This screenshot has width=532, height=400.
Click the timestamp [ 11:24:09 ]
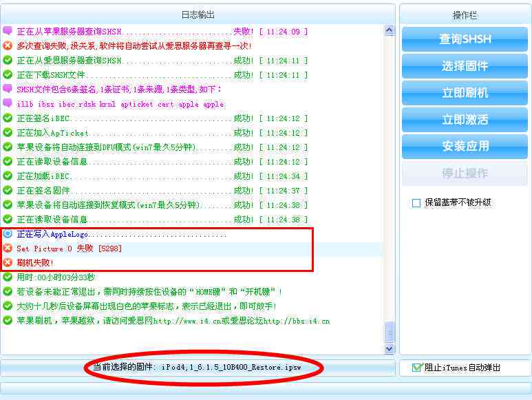(x=284, y=32)
